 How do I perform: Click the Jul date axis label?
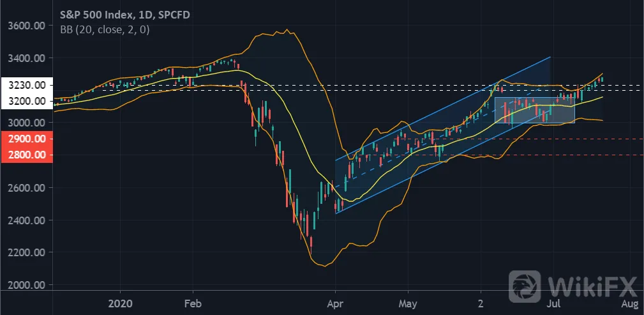pos(555,304)
